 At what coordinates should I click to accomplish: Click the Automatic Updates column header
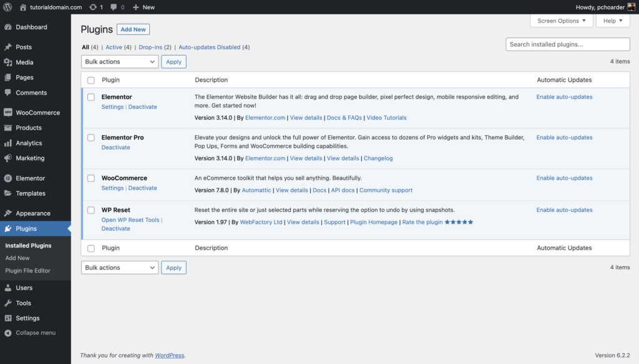click(564, 80)
